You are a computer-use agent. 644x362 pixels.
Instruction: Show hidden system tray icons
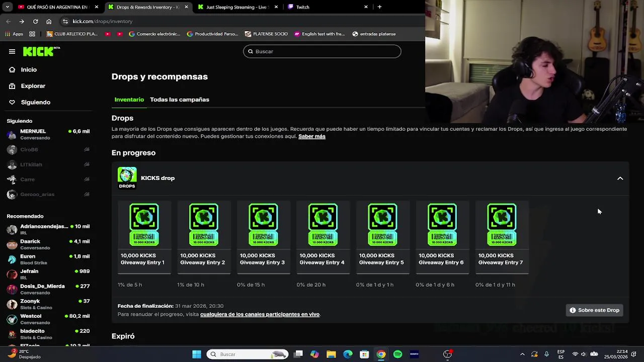(522, 354)
